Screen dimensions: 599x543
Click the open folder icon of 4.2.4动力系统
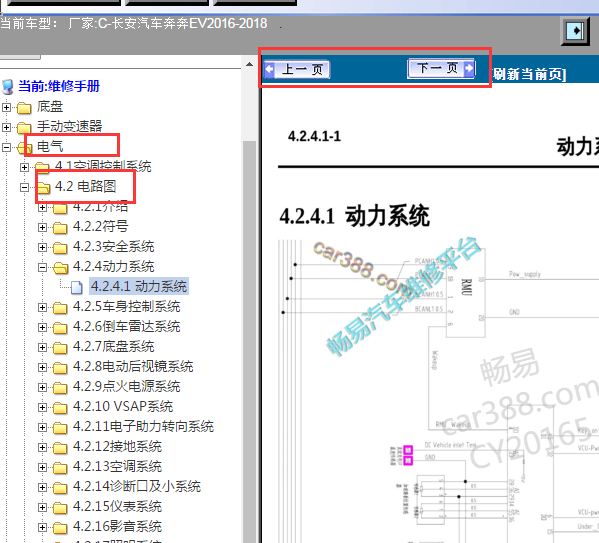[x=61, y=268]
